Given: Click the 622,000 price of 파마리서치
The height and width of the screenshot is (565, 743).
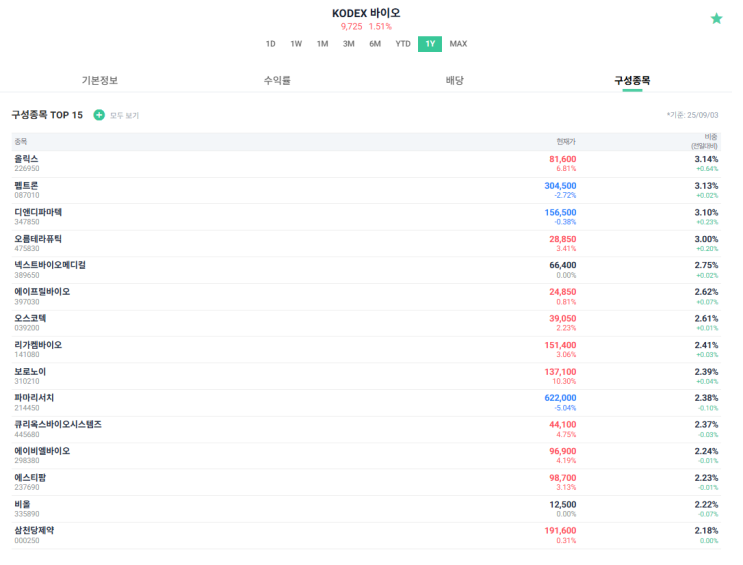Looking at the screenshot, I should pyautogui.click(x=560, y=398).
